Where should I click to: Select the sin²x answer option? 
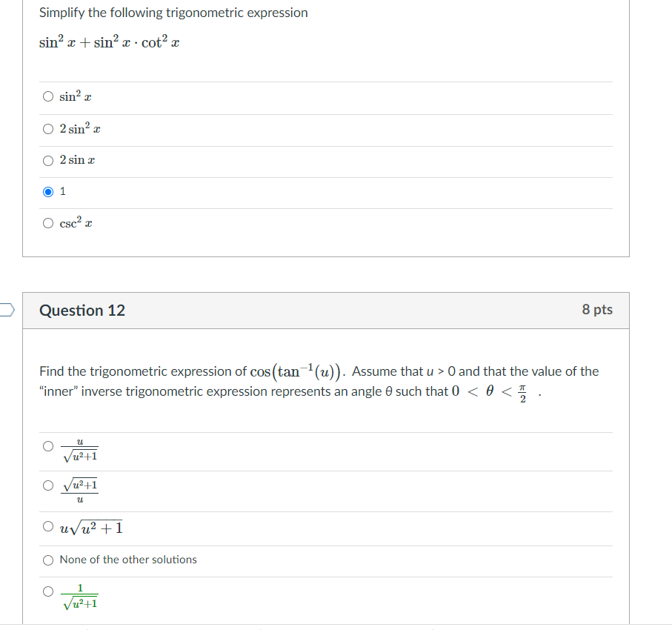(47, 96)
